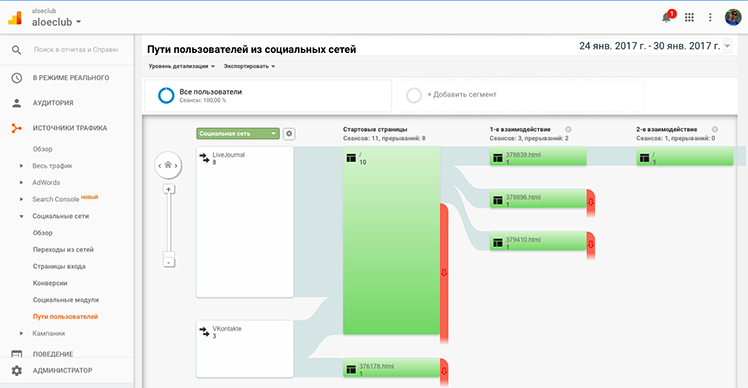Click the user profile avatar
The image size is (748, 388).
tap(733, 18)
